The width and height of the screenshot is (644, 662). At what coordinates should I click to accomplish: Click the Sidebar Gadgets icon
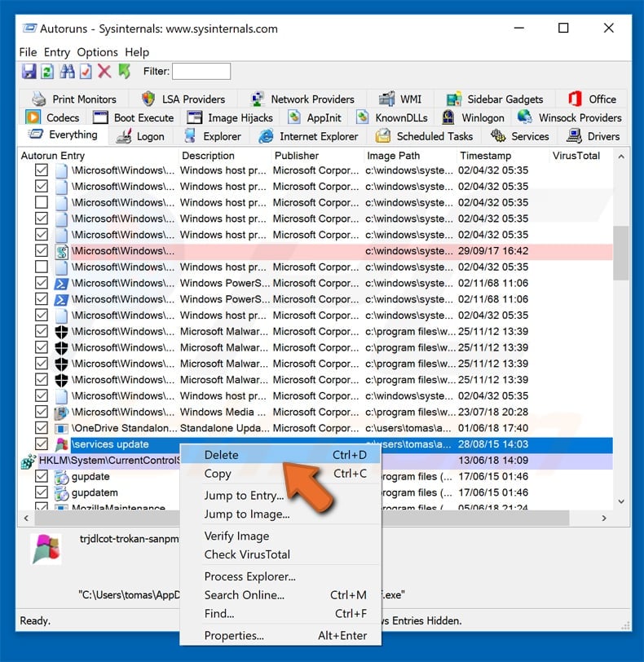454,99
